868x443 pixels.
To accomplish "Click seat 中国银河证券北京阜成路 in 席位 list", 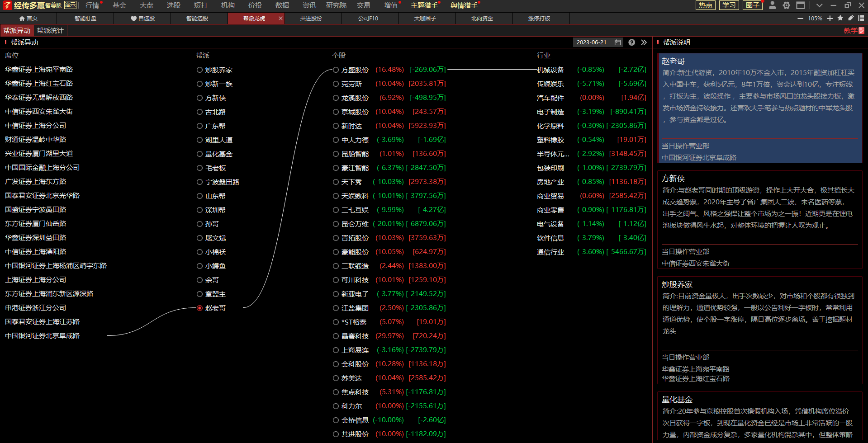I will (x=43, y=336).
